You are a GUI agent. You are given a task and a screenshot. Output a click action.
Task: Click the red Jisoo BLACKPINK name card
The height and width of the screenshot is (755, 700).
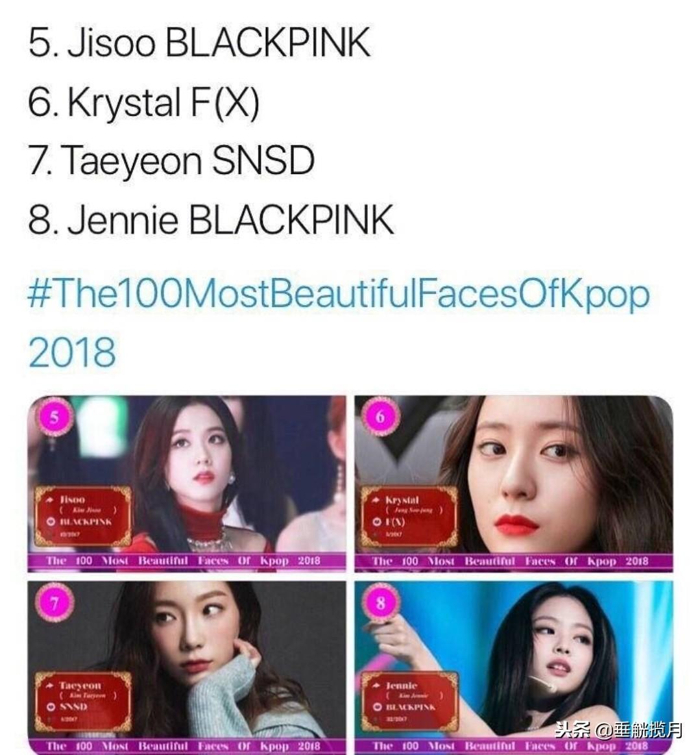(82, 516)
